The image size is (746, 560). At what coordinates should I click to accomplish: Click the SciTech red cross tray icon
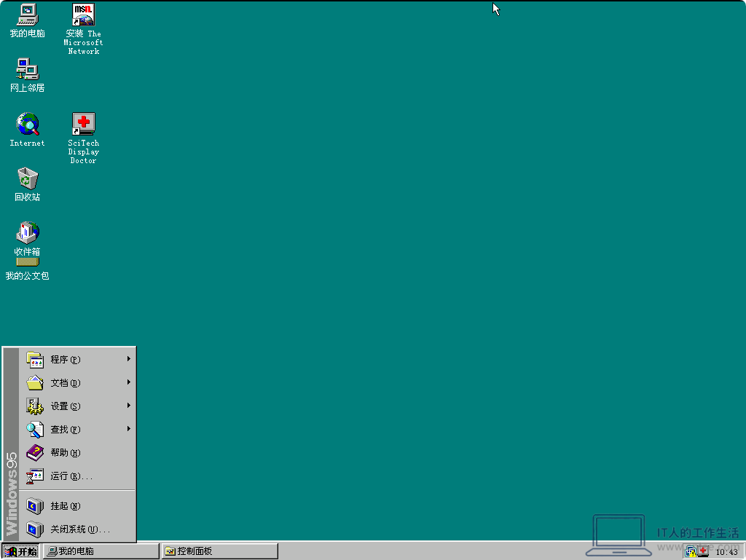tap(703, 552)
